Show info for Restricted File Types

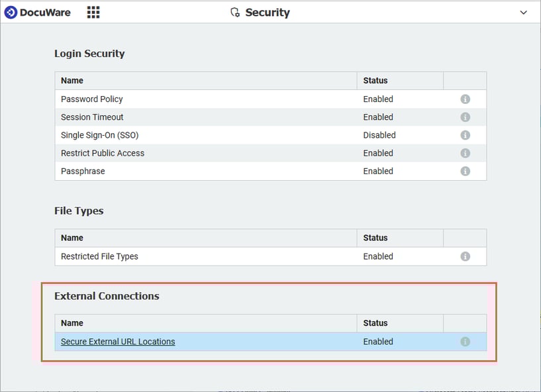click(465, 256)
